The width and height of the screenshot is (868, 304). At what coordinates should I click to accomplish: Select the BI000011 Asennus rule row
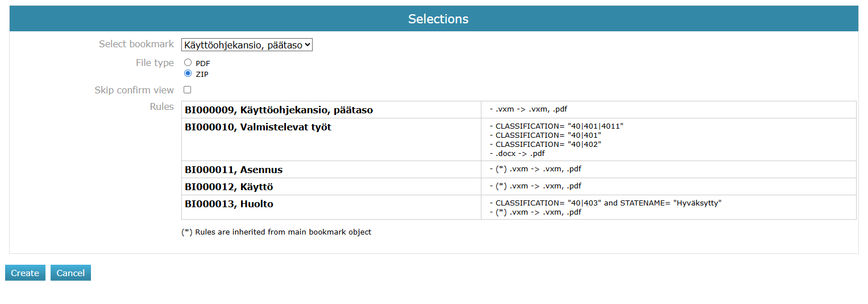click(234, 170)
